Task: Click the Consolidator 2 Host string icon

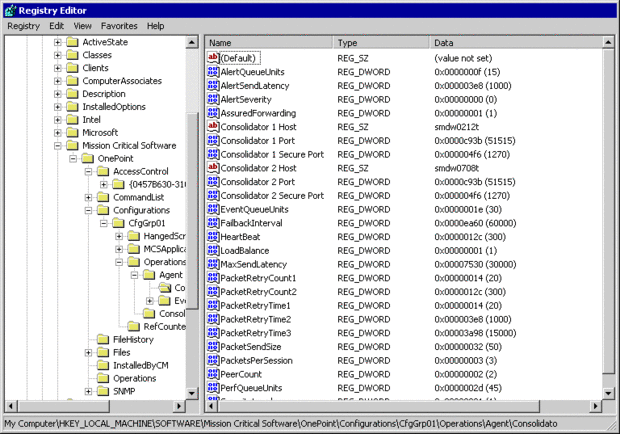Action: point(213,168)
